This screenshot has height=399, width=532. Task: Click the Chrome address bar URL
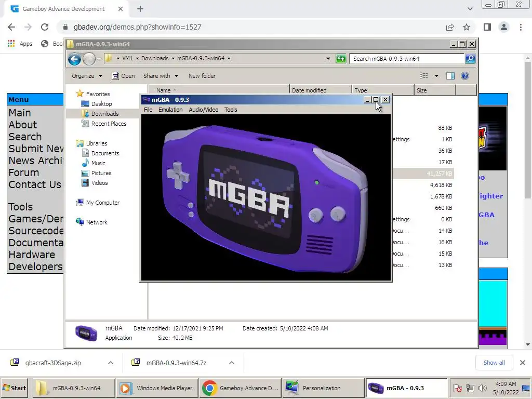(137, 27)
